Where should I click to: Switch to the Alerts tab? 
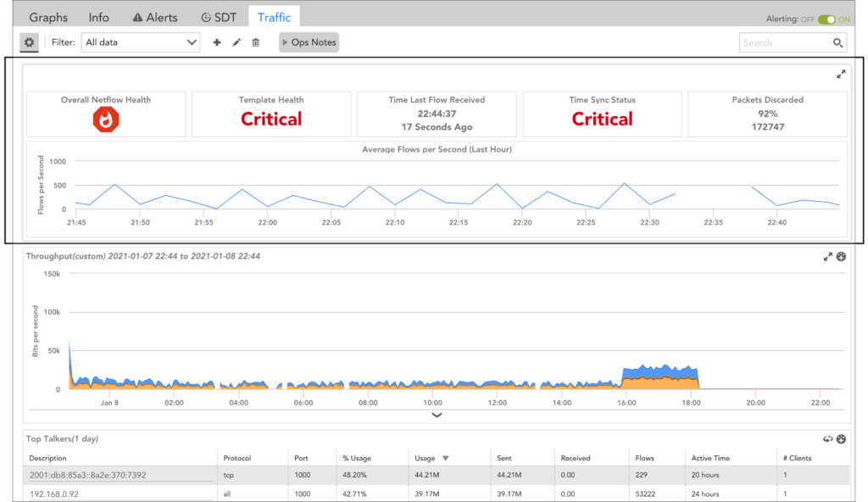click(155, 18)
